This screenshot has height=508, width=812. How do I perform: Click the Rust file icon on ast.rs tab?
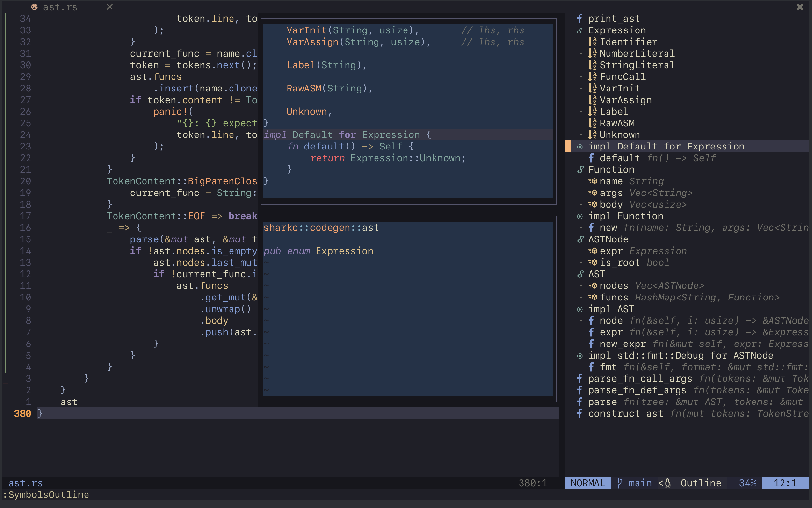pos(34,7)
